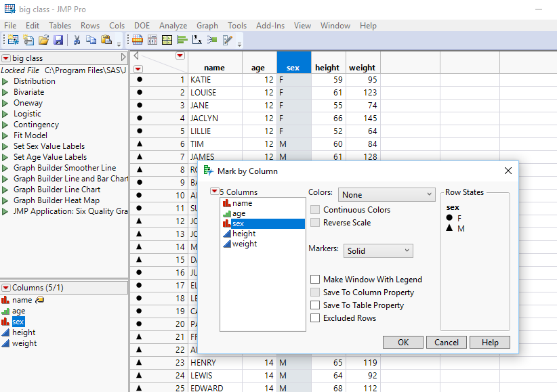Click the New Data Table toolbar icon

(x=14, y=40)
